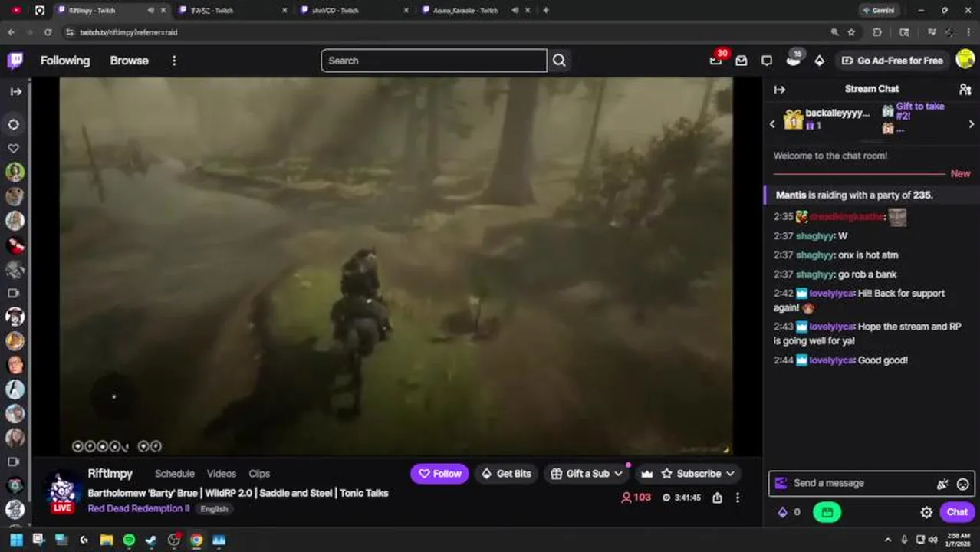The image size is (980, 552).
Task: Open the first channel avatar in left sidebar
Action: [15, 172]
